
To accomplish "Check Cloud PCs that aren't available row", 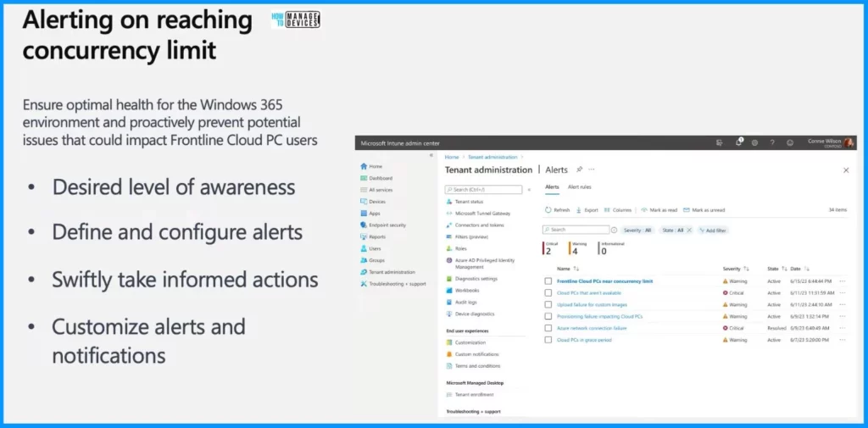I will pos(548,293).
